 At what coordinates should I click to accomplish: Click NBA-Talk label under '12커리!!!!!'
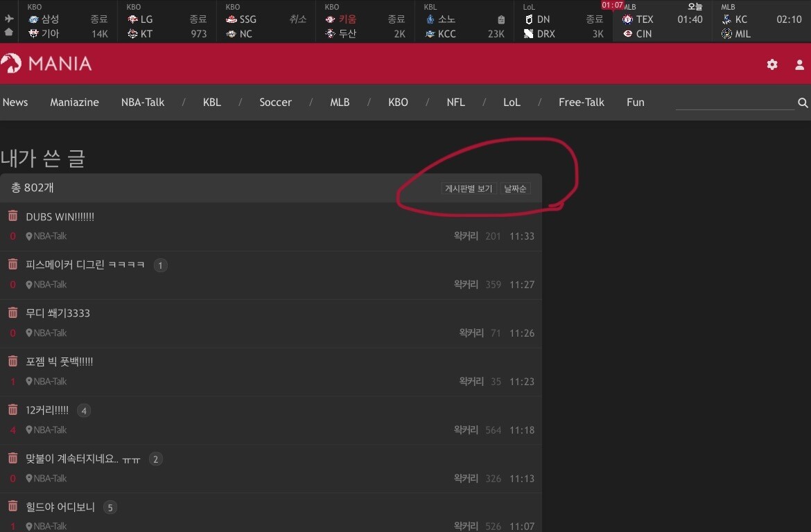50,430
